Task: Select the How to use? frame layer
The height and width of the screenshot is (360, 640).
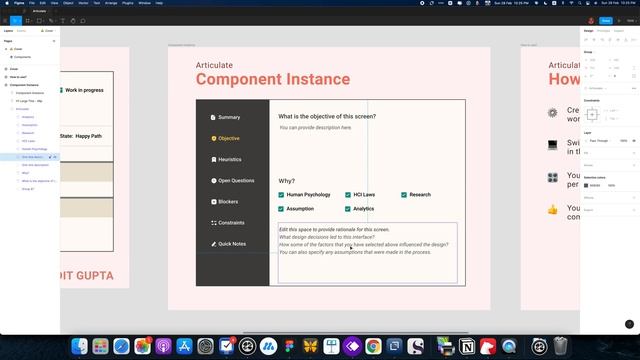Action: click(x=18, y=77)
